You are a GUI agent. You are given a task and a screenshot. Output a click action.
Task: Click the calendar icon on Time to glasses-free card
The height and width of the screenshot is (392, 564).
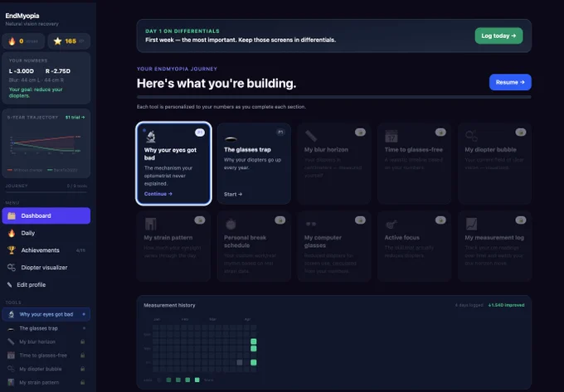391,136
